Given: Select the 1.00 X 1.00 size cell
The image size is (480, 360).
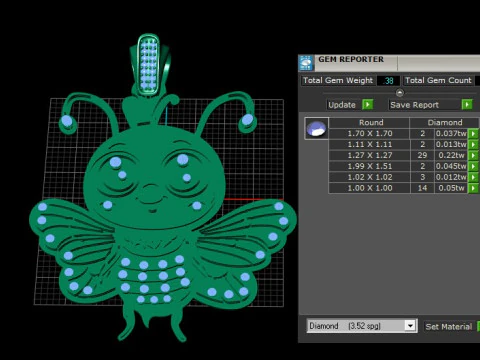Looking at the screenshot, I should click(x=370, y=188).
